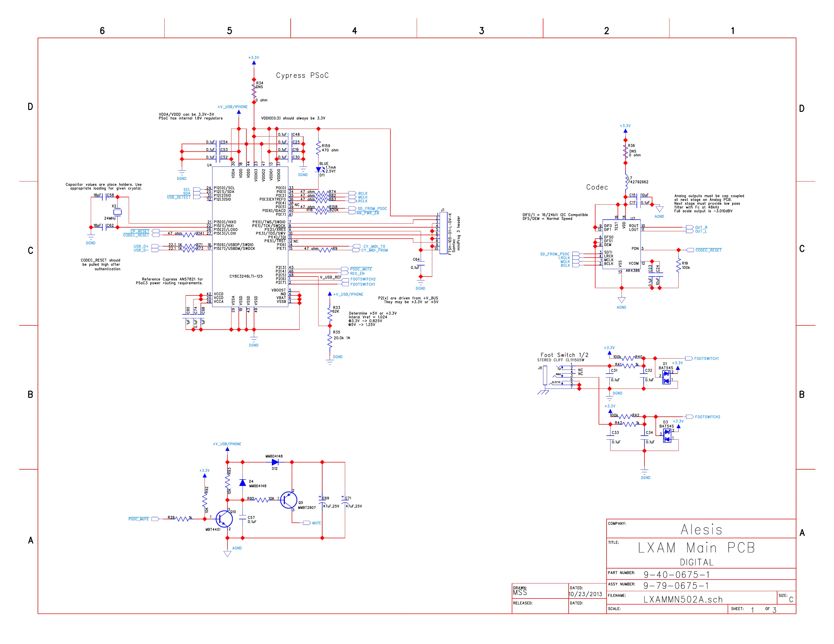Image resolution: width=834 pixels, height=644 pixels.
Task: Select the "Determine +5V or +3.3V" note
Action: coord(373,319)
